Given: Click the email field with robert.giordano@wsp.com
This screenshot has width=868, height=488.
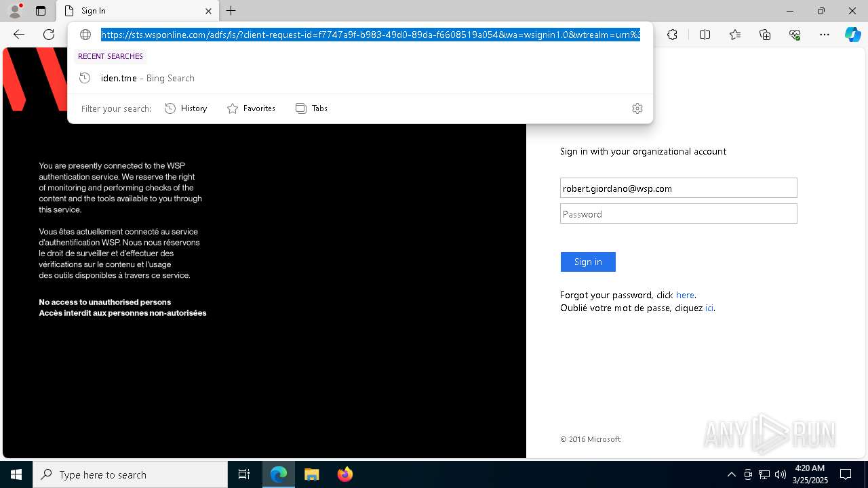Looking at the screenshot, I should click(x=678, y=188).
